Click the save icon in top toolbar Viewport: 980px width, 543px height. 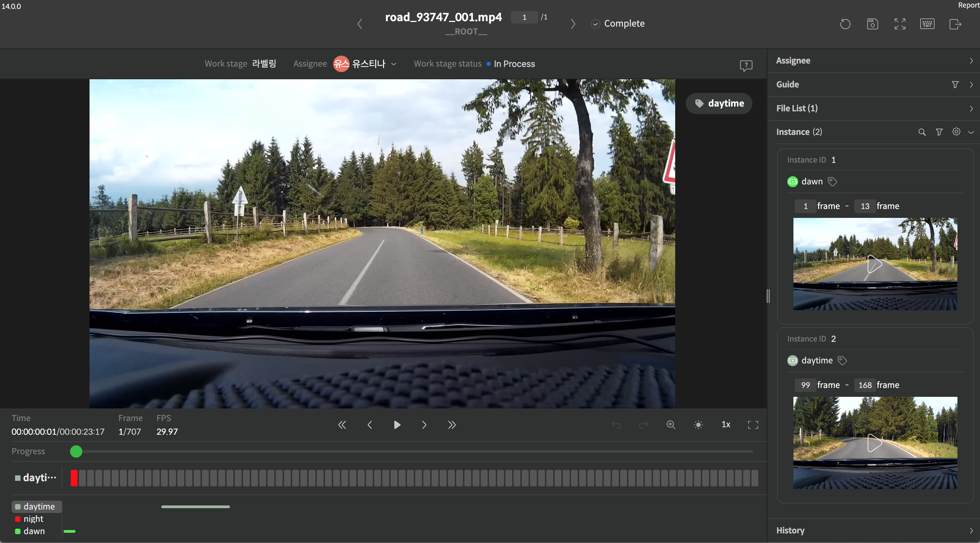(x=872, y=24)
